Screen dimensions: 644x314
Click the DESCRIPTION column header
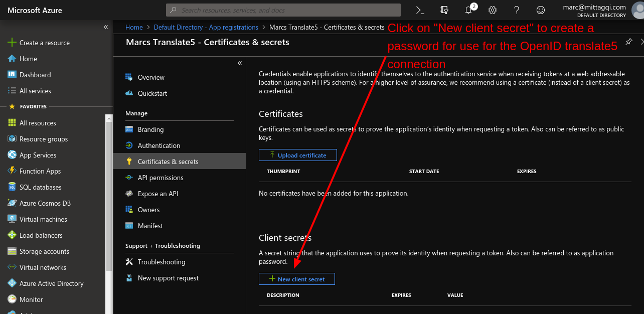283,295
